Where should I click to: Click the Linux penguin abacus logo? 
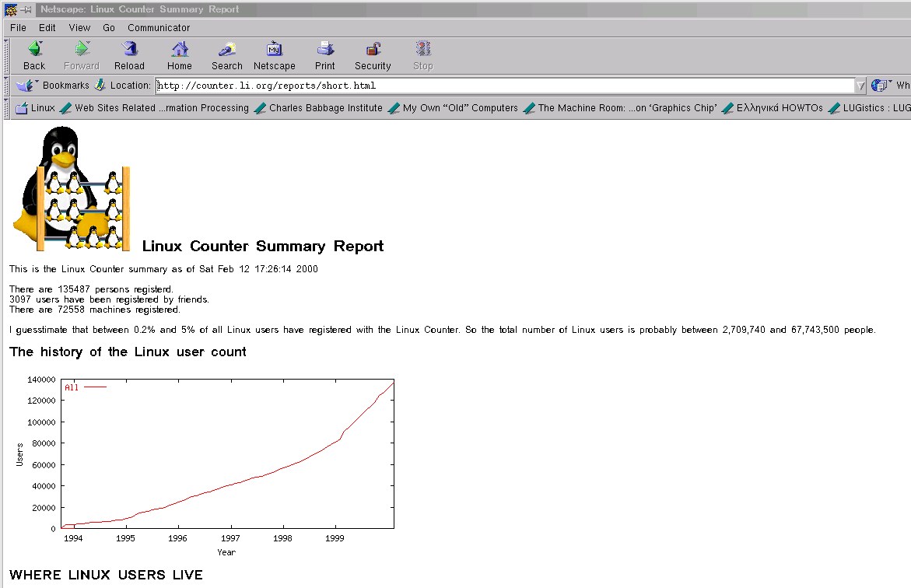(71, 189)
